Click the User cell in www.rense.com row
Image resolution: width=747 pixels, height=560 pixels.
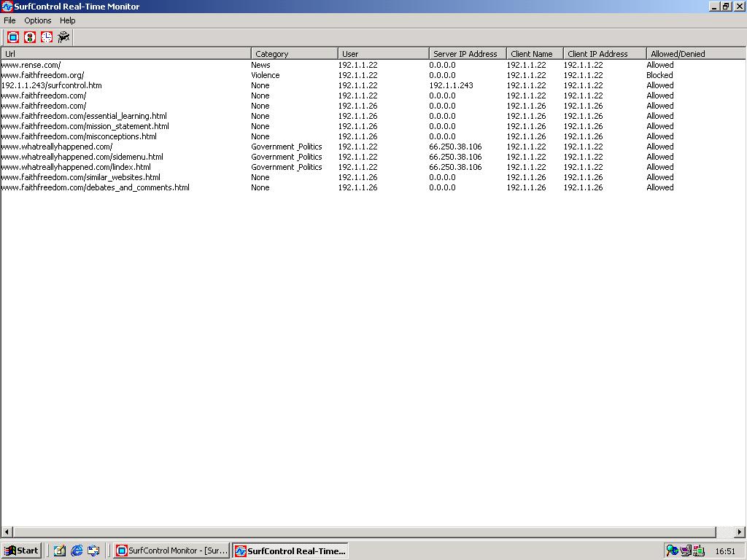click(357, 65)
